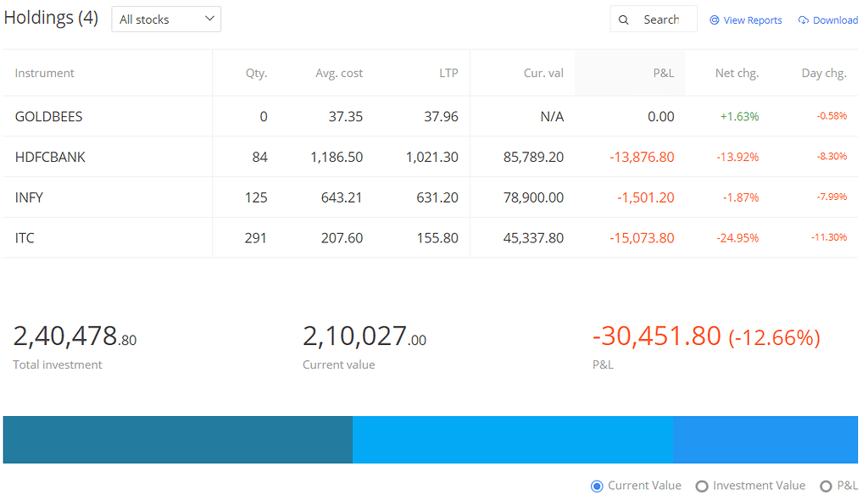Viewport: 868px width, 500px height.
Task: Select the Current Value radio button
Action: [598, 486]
